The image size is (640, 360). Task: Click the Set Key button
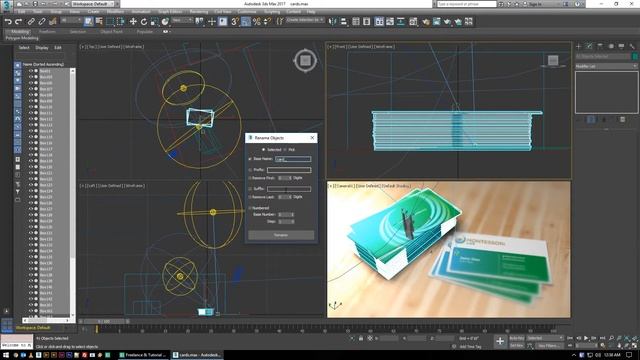[517, 346]
